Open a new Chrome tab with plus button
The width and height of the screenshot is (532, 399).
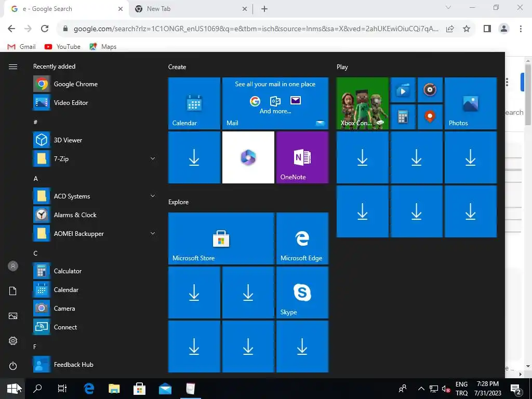point(264,9)
